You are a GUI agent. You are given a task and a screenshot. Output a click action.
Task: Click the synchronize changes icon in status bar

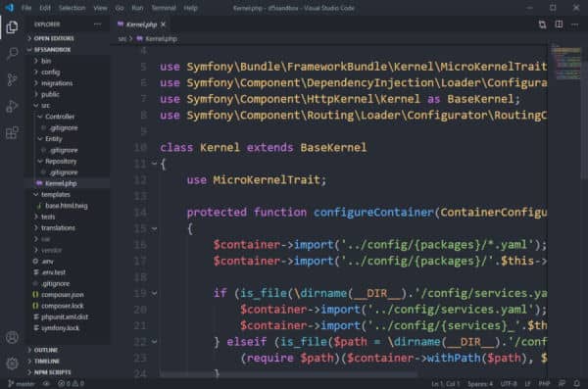point(46,383)
